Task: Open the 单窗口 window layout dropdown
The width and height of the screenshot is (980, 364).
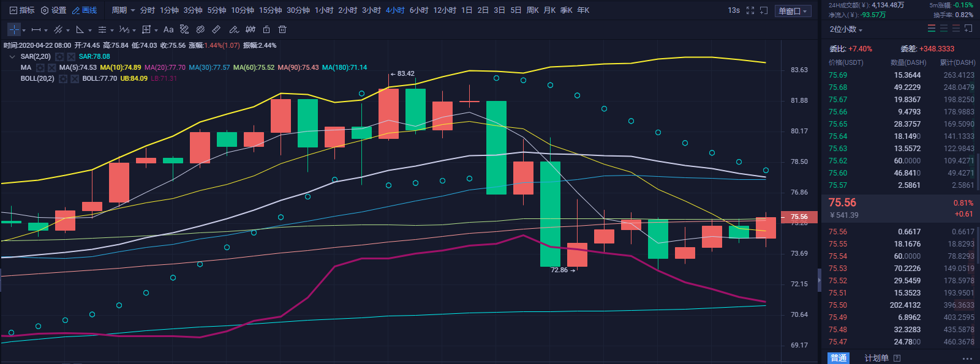Action: point(793,11)
